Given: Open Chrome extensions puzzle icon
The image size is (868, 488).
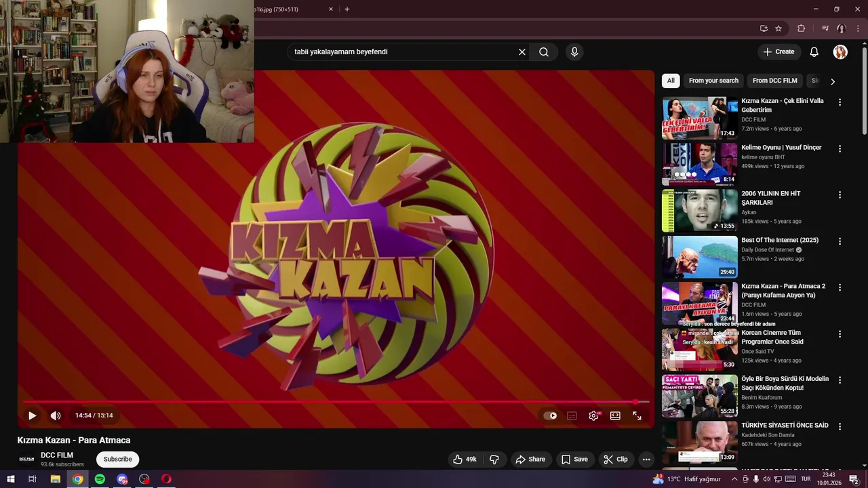Looking at the screenshot, I should (801, 28).
